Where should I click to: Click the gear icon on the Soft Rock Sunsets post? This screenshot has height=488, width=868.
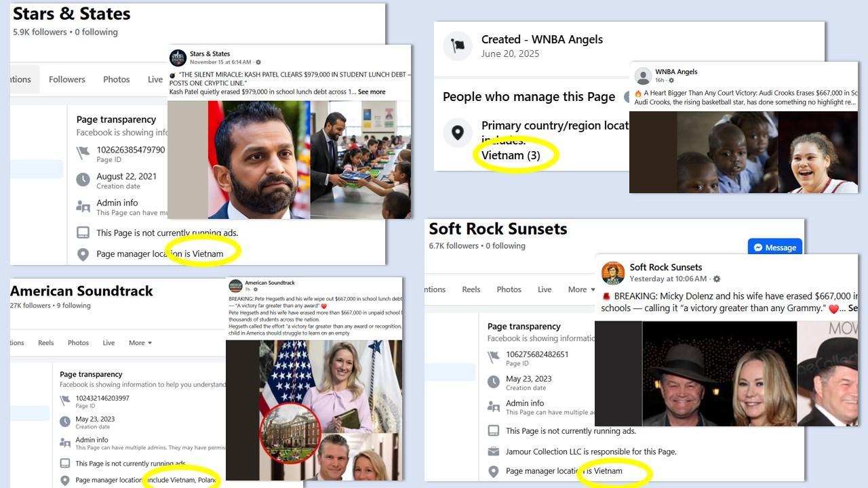pyautogui.click(x=717, y=279)
